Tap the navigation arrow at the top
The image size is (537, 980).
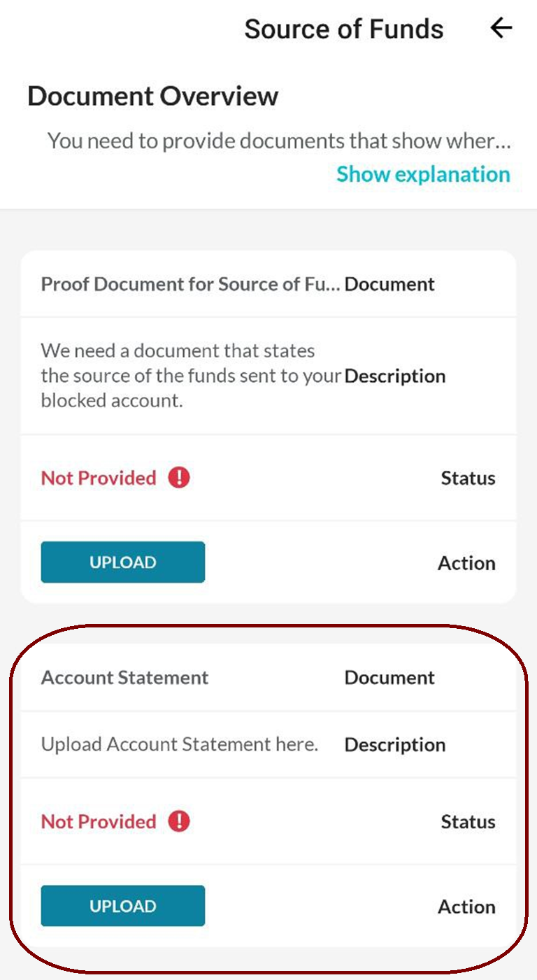click(501, 28)
